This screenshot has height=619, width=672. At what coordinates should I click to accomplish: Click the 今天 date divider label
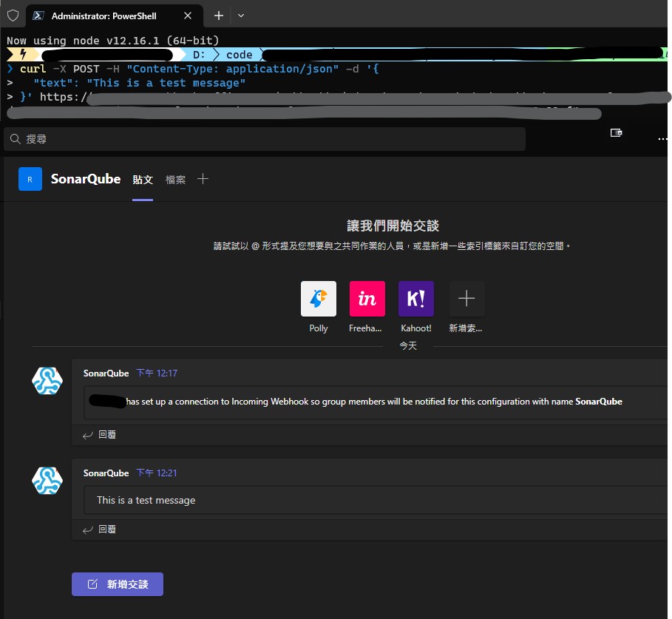[408, 345]
